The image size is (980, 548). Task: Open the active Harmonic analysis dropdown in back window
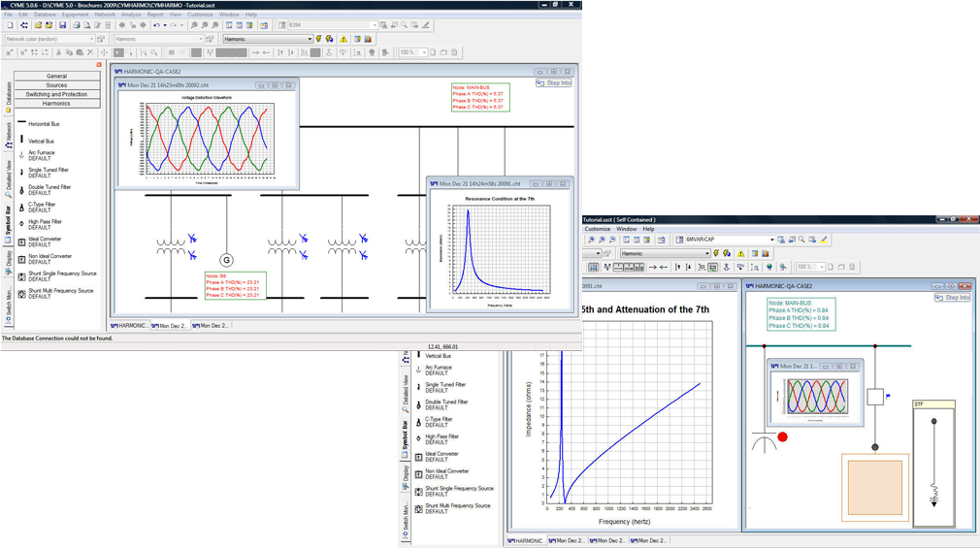click(x=310, y=39)
